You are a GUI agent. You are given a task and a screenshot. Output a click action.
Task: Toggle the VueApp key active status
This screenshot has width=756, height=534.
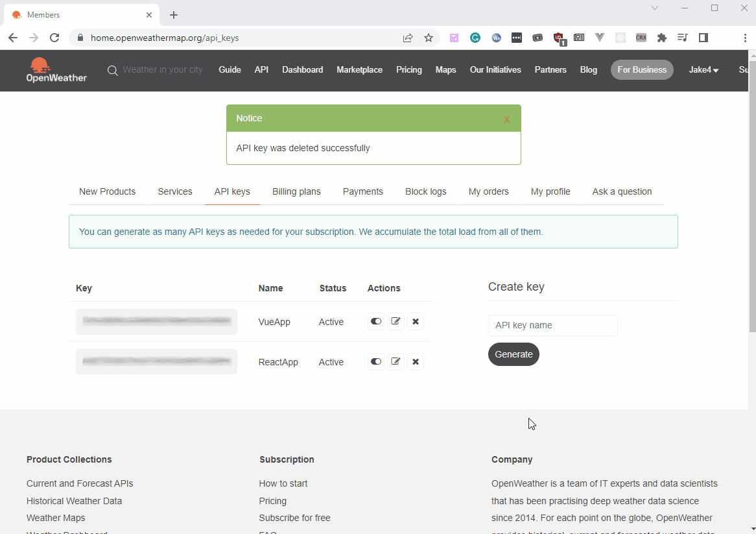[x=376, y=321]
